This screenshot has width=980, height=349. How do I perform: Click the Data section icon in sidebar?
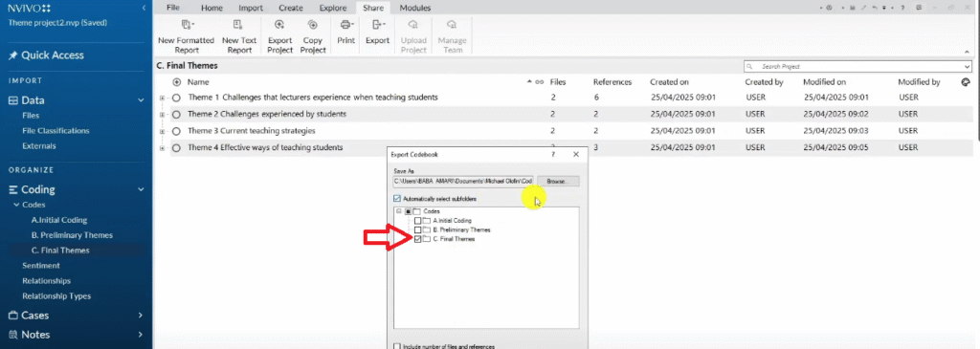pos(12,100)
